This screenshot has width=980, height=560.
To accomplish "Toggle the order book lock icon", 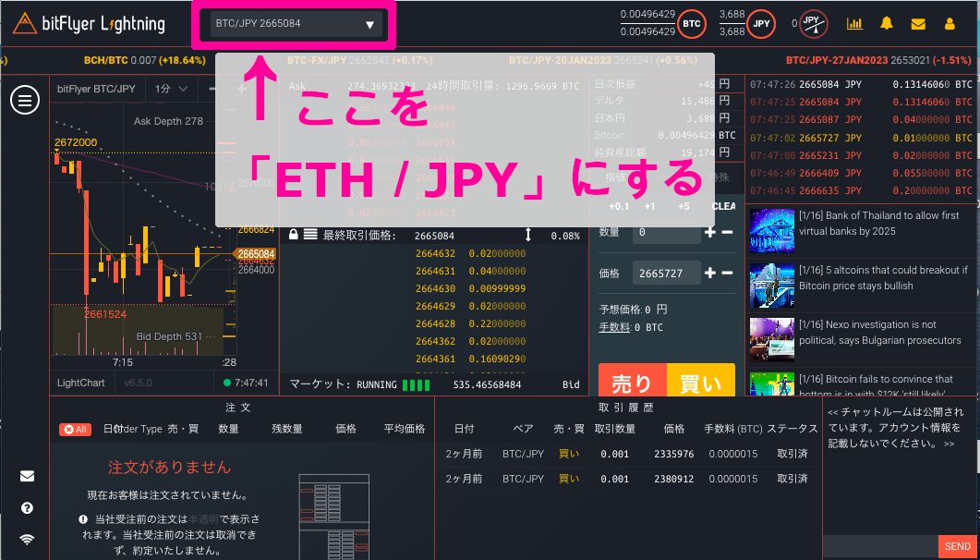I will click(293, 235).
